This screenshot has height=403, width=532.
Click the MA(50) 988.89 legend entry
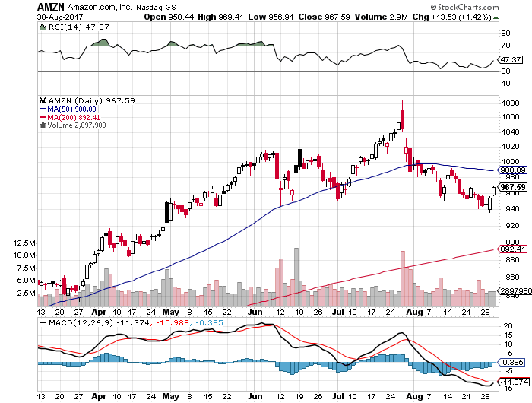pyautogui.click(x=71, y=109)
